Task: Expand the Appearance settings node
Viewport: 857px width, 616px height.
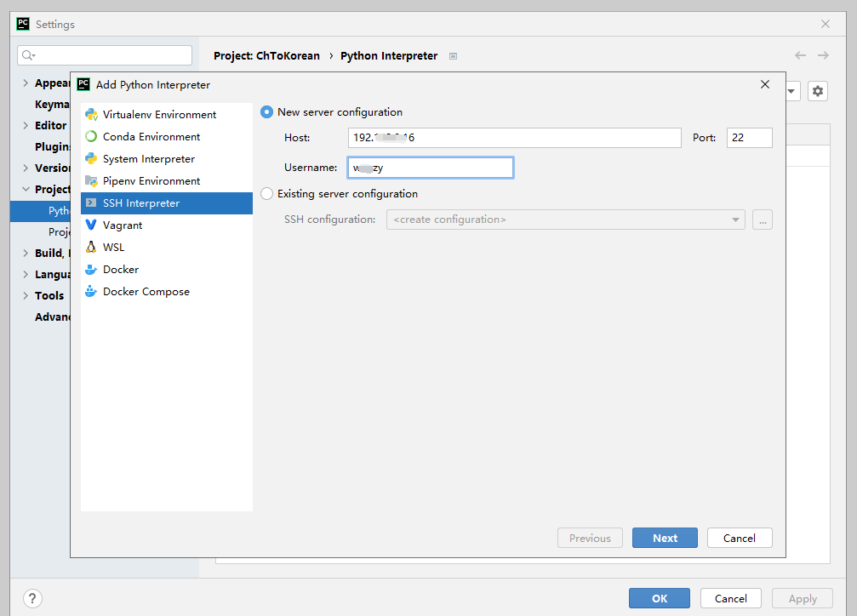Action: (26, 83)
